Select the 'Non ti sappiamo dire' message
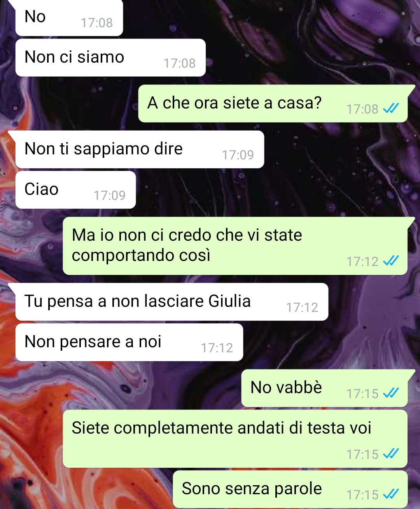Image resolution: width=420 pixels, height=509 pixels. [x=140, y=149]
